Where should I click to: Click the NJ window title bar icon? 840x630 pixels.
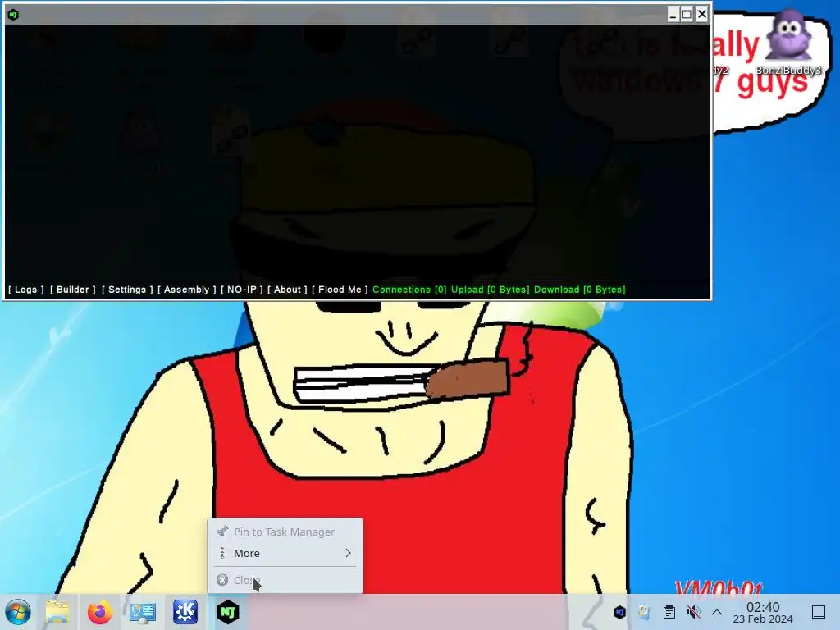click(13, 15)
